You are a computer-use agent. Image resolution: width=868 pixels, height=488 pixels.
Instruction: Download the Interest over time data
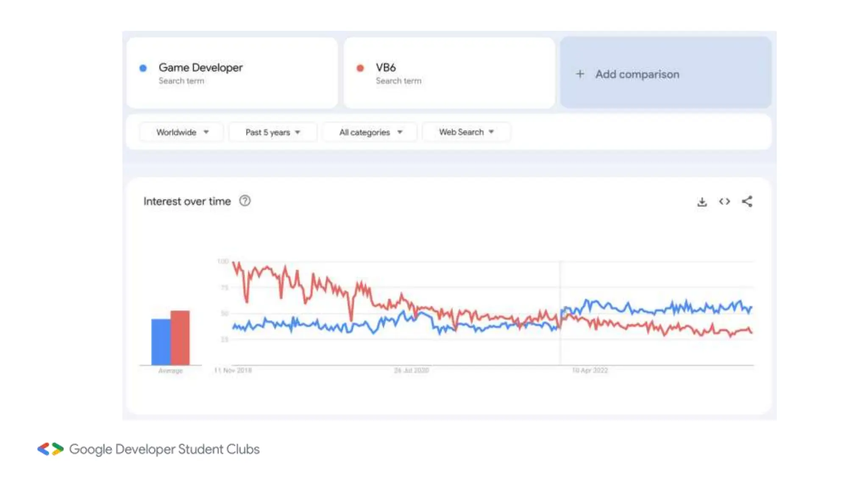point(702,202)
